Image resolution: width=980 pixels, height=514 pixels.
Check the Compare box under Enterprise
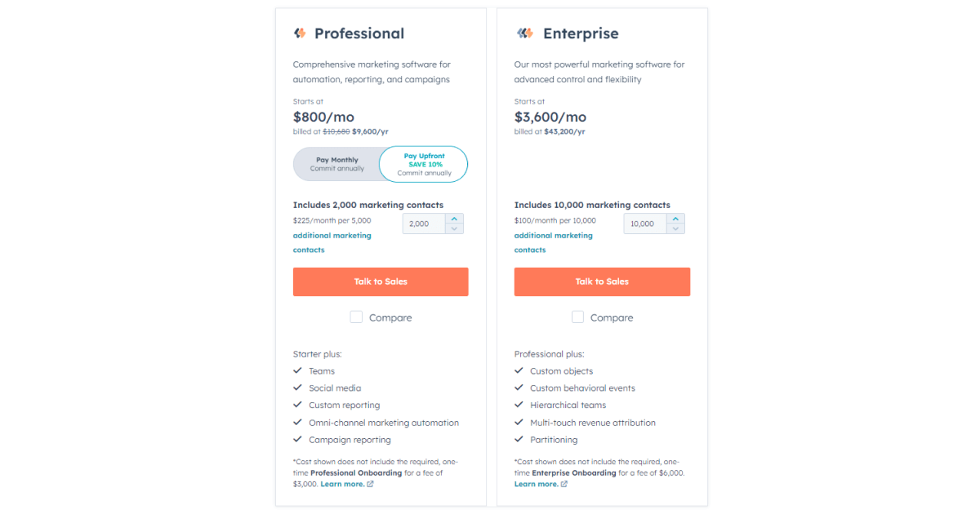tap(578, 317)
